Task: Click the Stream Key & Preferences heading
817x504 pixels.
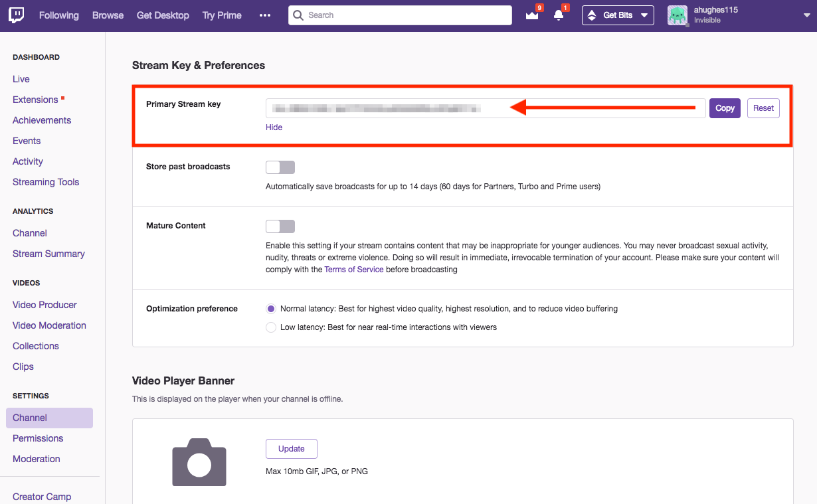Action: click(199, 65)
